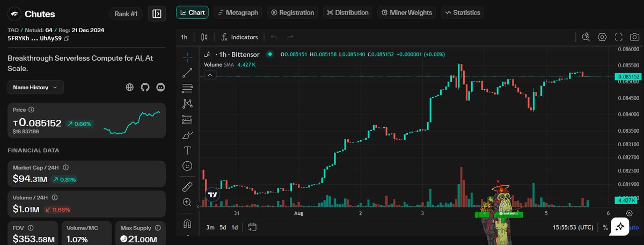Screen dimensions: 644x245
Task: Toggle the magnet mode tool
Action: coord(187,224)
